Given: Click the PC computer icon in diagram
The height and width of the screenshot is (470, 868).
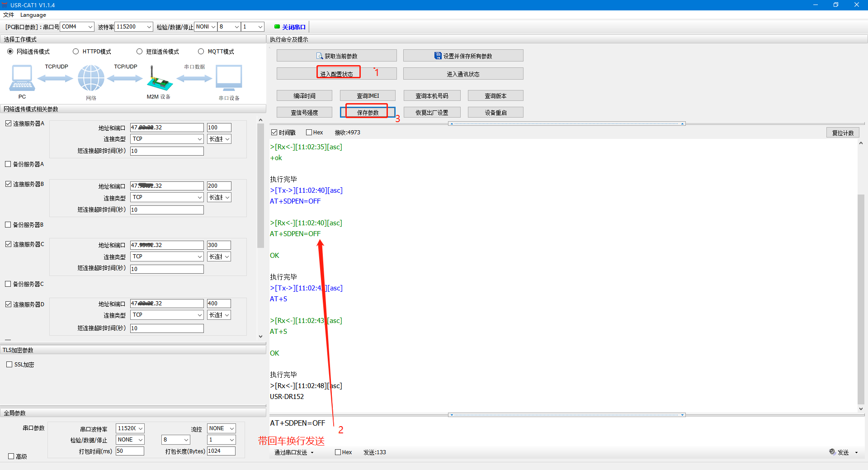Looking at the screenshot, I should click(x=22, y=79).
